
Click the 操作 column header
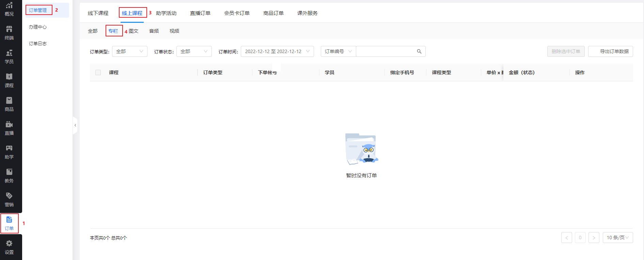[580, 72]
